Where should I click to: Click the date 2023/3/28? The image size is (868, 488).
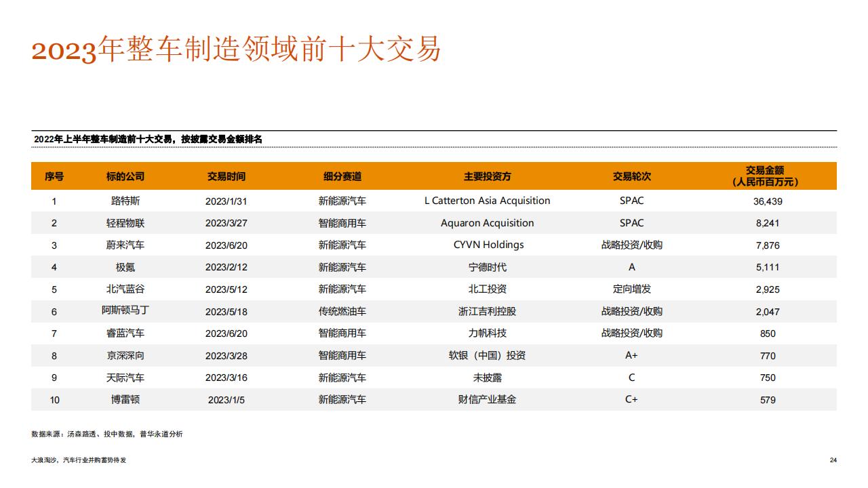tap(226, 356)
